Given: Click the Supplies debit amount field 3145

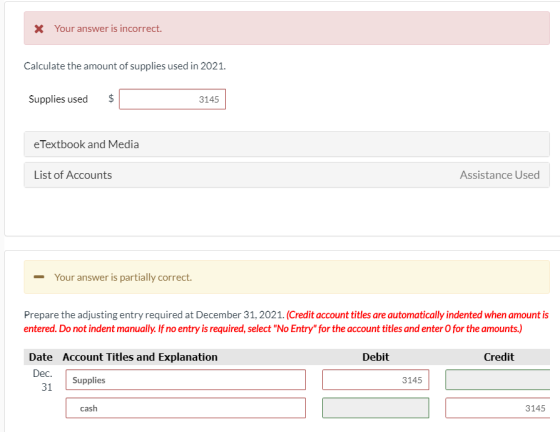Looking at the screenshot, I should coord(375,380).
